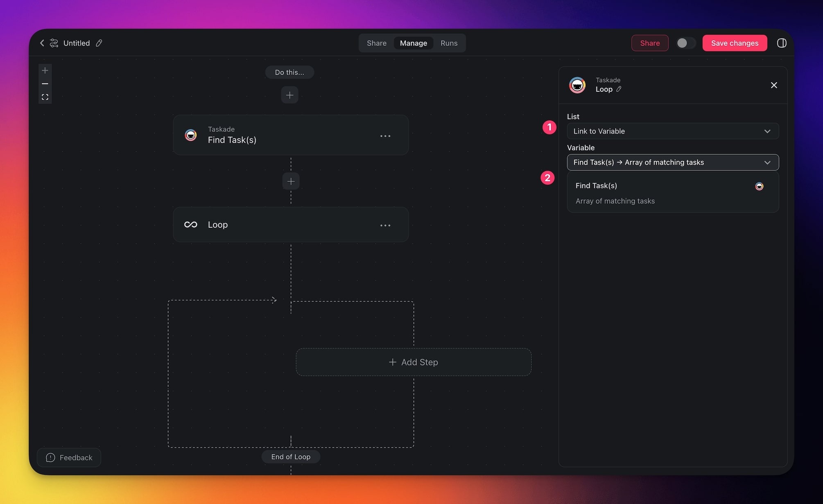The width and height of the screenshot is (823, 504).
Task: Switch to the Share tab
Action: click(376, 43)
